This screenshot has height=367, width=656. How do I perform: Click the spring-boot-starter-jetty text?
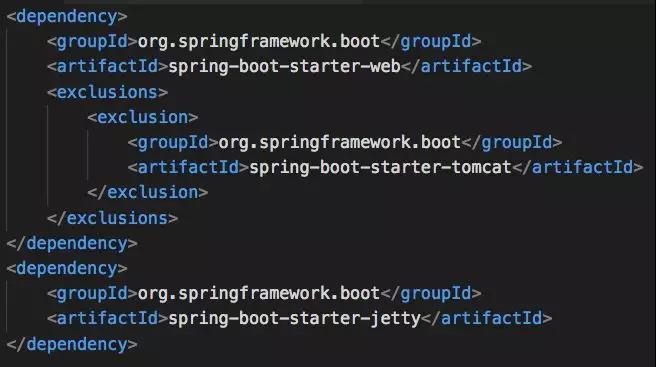(x=295, y=319)
